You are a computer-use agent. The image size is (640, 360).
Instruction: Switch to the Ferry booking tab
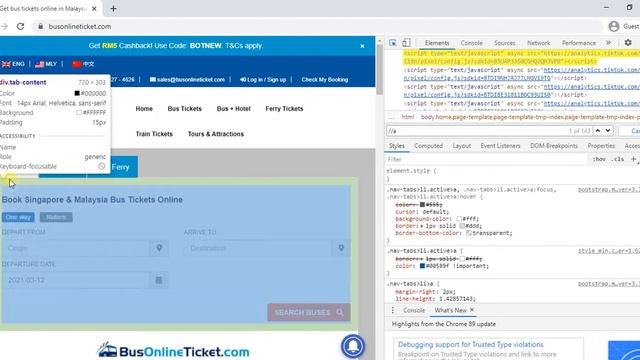coord(120,167)
